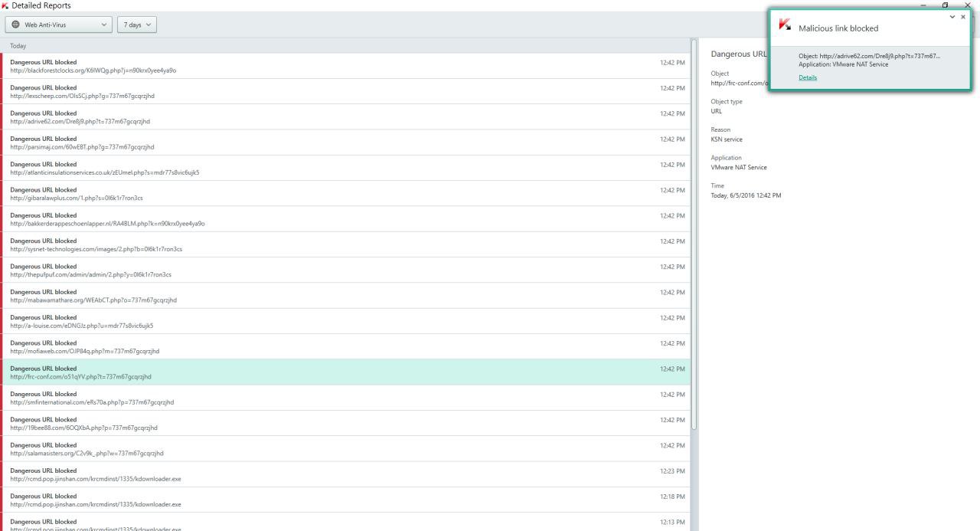
Task: Select the lexscheep.com blocked URL row
Action: (345, 91)
